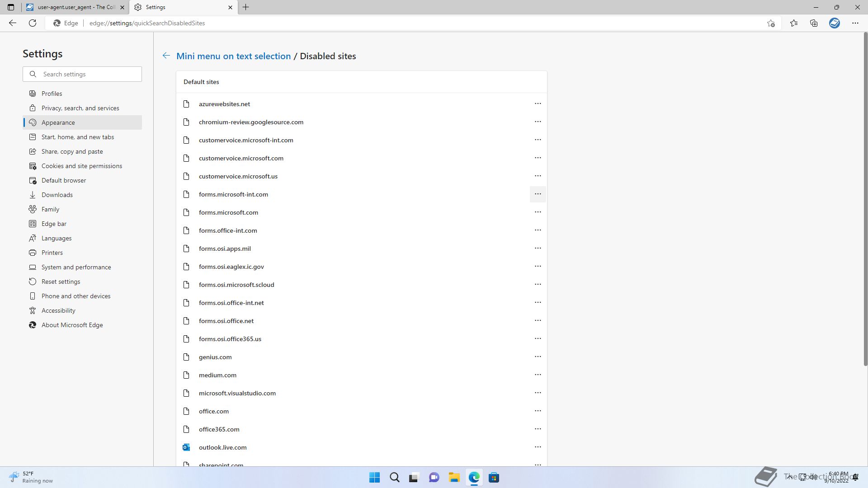Open more actions for forms.osi.eaglex.ic.gov
The image size is (868, 488).
[x=538, y=267]
